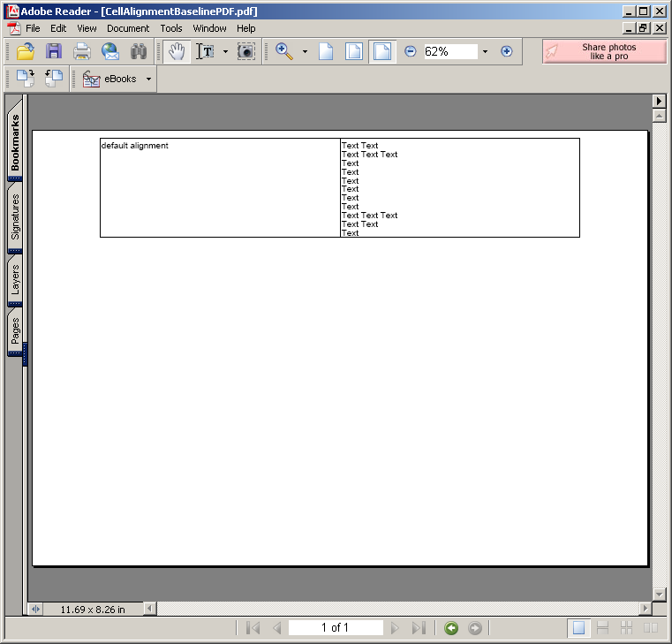Click the vertical scrollbar up arrow
The height and width of the screenshot is (644, 672).
click(659, 116)
